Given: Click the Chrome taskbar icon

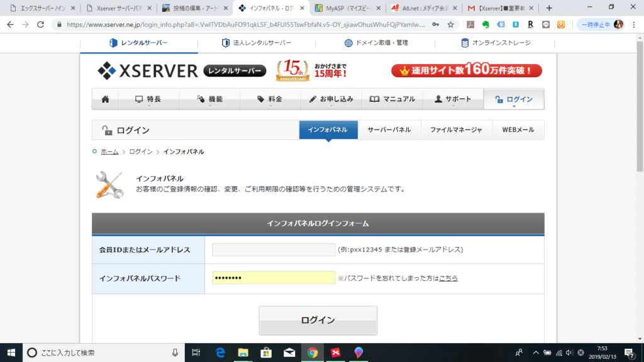Looking at the screenshot, I should click(x=313, y=353).
